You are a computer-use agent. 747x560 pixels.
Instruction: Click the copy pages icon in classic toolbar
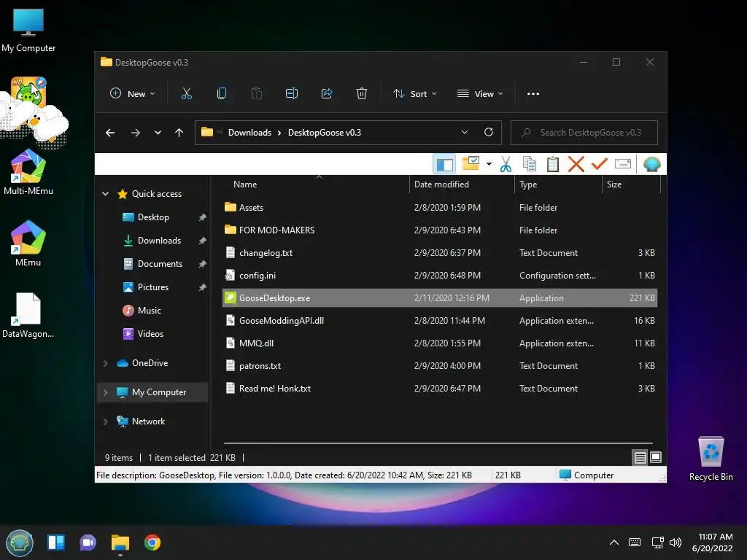coord(530,164)
